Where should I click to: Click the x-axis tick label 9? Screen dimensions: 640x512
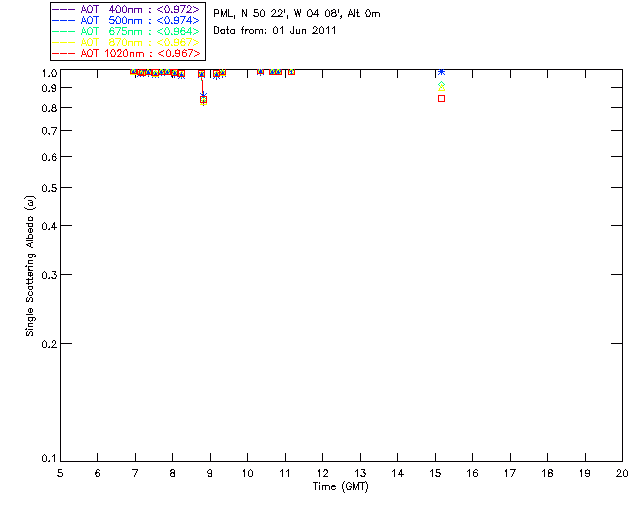click(x=210, y=473)
